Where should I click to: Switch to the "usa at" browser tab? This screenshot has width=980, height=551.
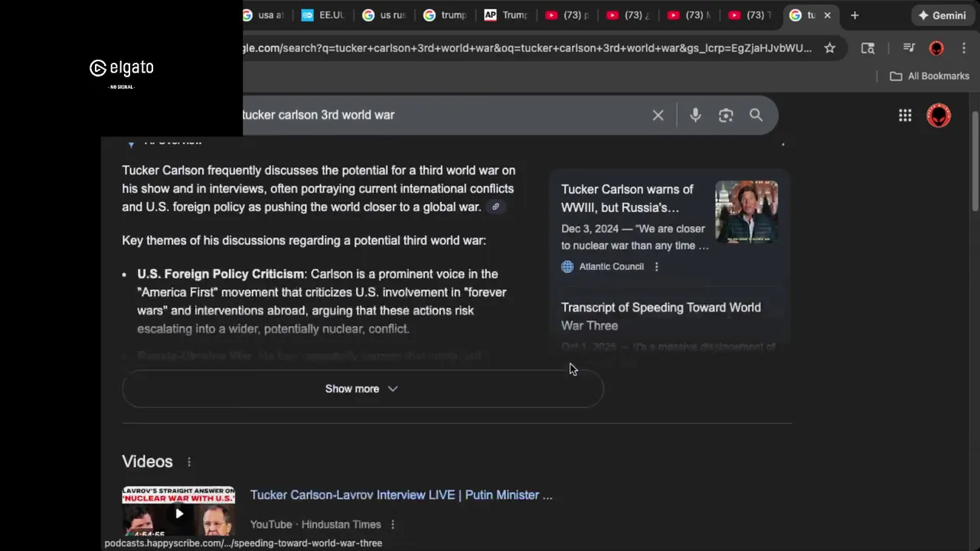coord(263,15)
